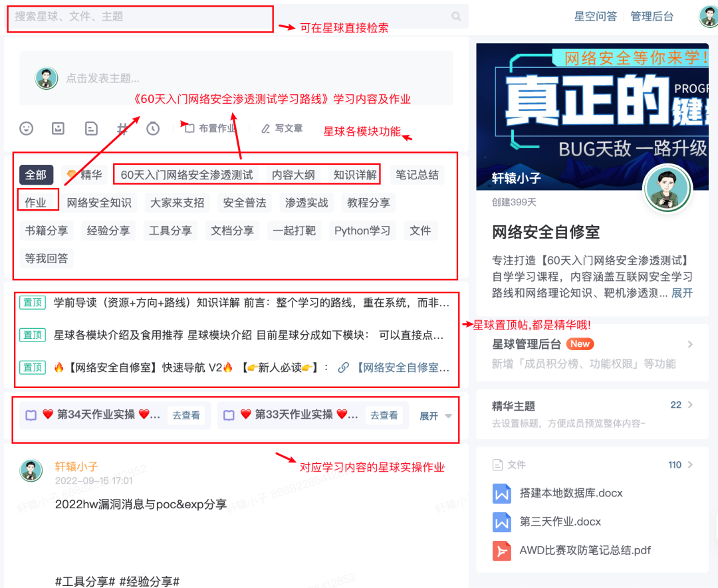Click author name 轩辕小子 on post
Viewport: 718px width, 588px height.
pos(76,466)
